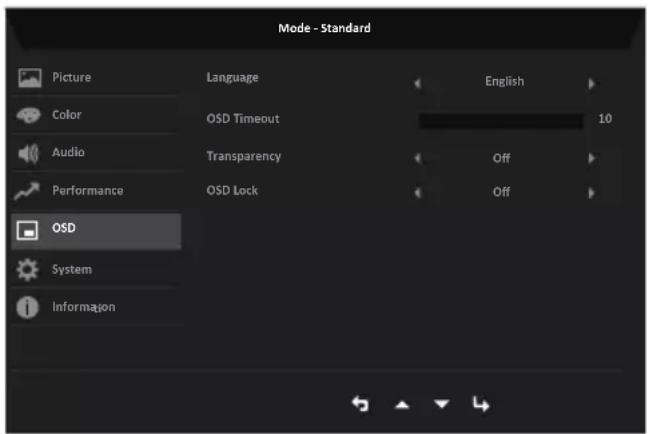Select the highlighted OSD menu item
The image size is (648, 434).
(x=96, y=231)
